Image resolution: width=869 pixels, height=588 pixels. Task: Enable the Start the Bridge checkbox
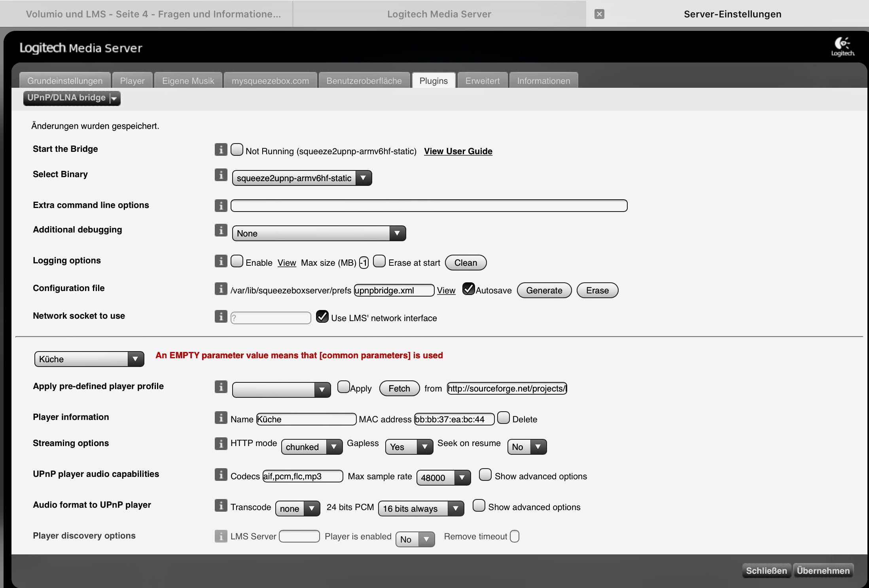tap(237, 149)
